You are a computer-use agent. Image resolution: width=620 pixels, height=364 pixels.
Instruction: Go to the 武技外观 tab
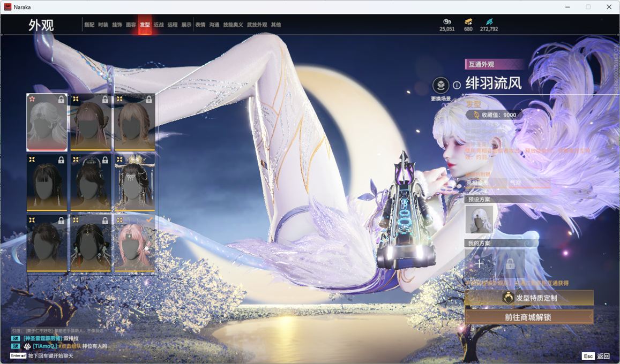tap(257, 25)
